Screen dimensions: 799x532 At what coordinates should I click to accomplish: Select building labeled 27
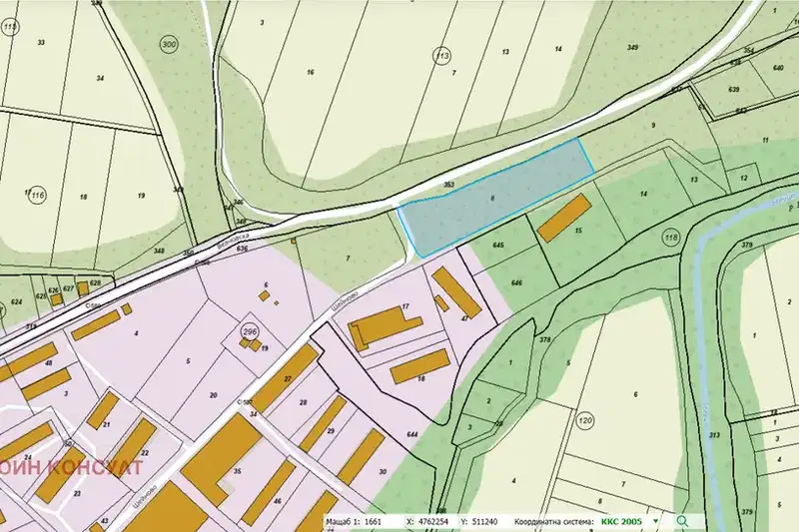286,377
